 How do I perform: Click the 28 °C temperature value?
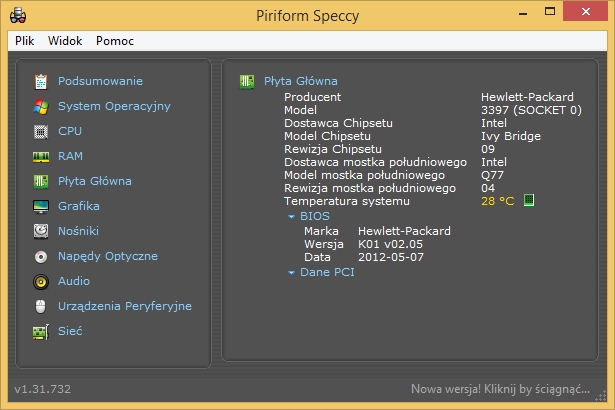[497, 201]
